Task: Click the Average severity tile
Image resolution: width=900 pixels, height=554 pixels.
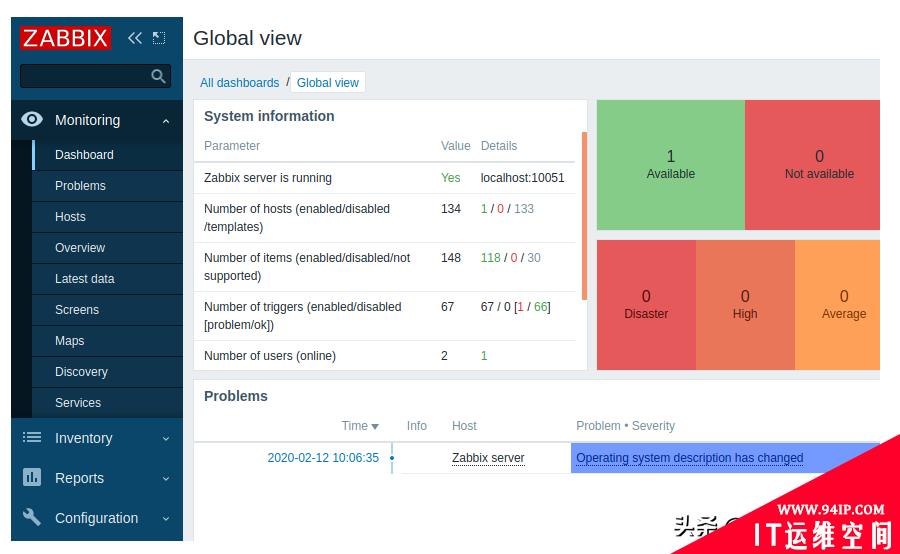Action: point(837,305)
